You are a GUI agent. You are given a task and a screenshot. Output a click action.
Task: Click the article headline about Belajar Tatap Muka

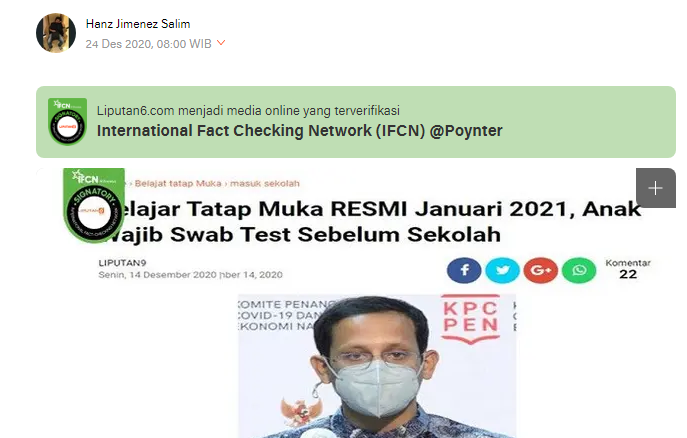pyautogui.click(x=374, y=222)
